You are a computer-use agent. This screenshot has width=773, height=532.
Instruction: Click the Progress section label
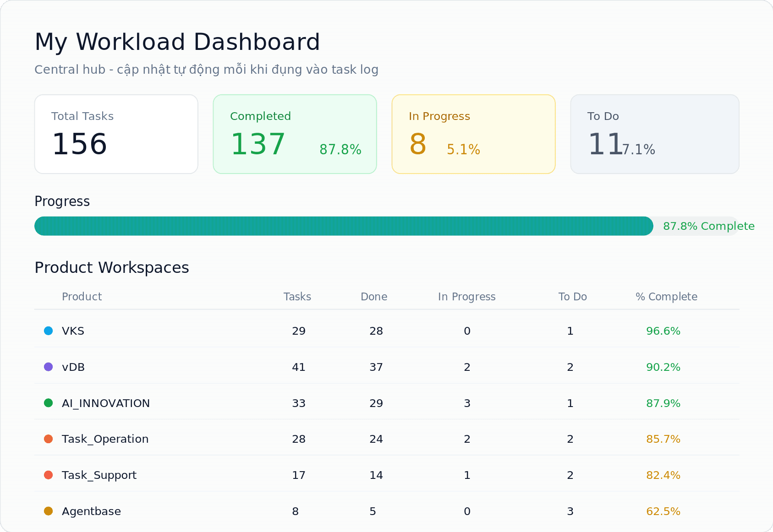(62, 201)
